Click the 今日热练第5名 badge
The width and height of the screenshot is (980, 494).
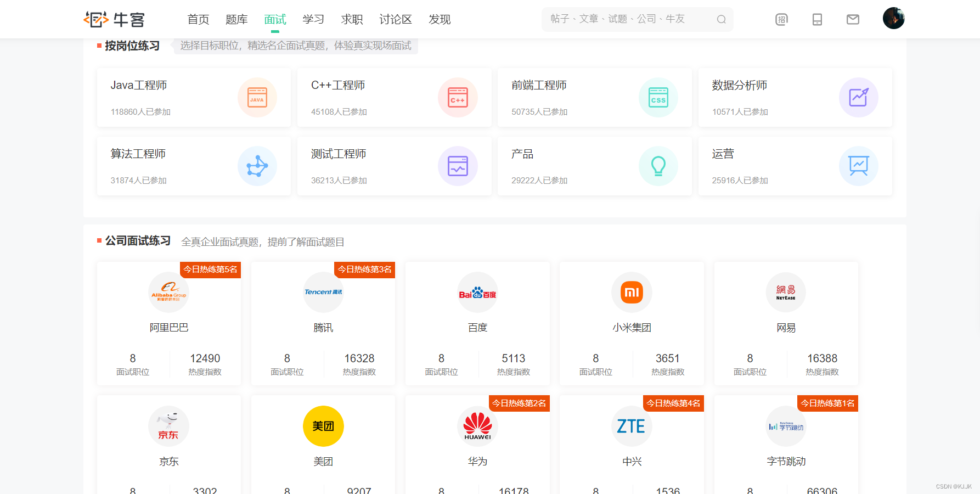pyautogui.click(x=210, y=270)
